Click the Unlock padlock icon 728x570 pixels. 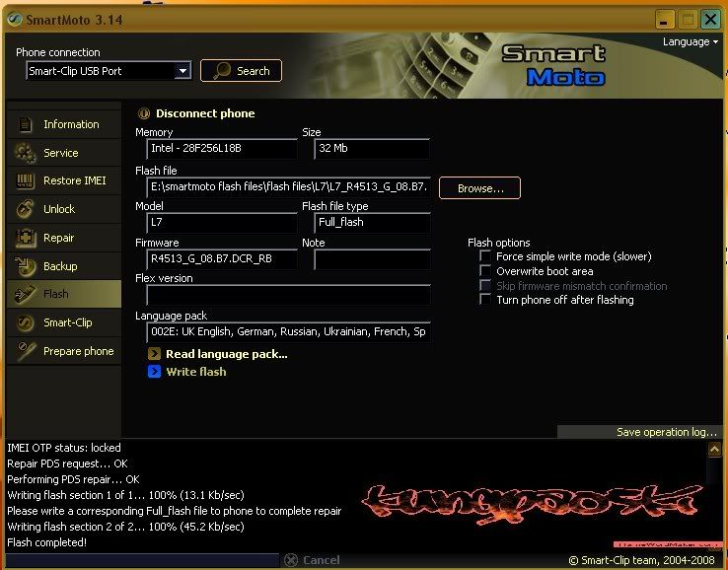[25, 209]
